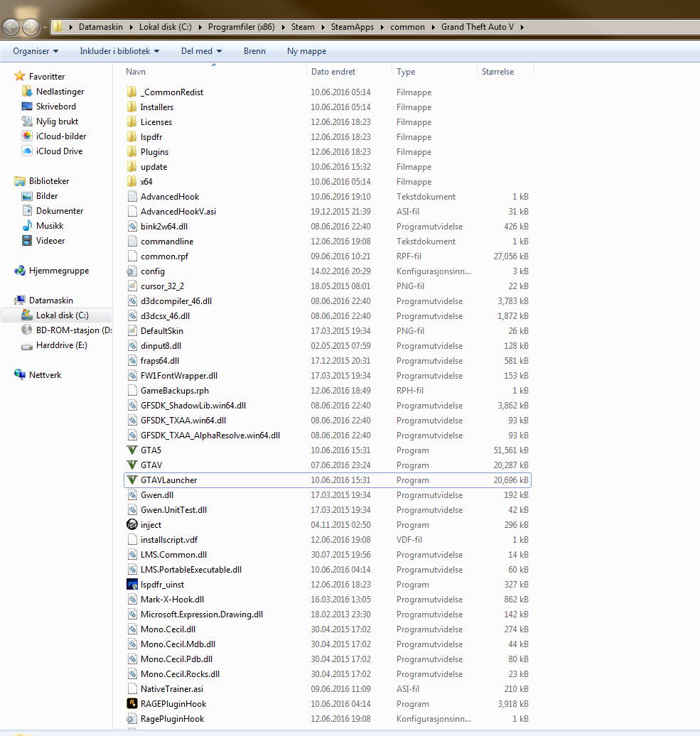Go to common in address bar
Viewport: 700px width, 736px height.
pos(407,27)
